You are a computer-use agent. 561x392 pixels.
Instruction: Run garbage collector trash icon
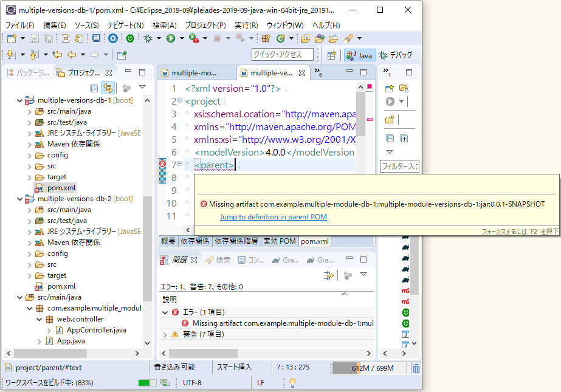(416, 368)
